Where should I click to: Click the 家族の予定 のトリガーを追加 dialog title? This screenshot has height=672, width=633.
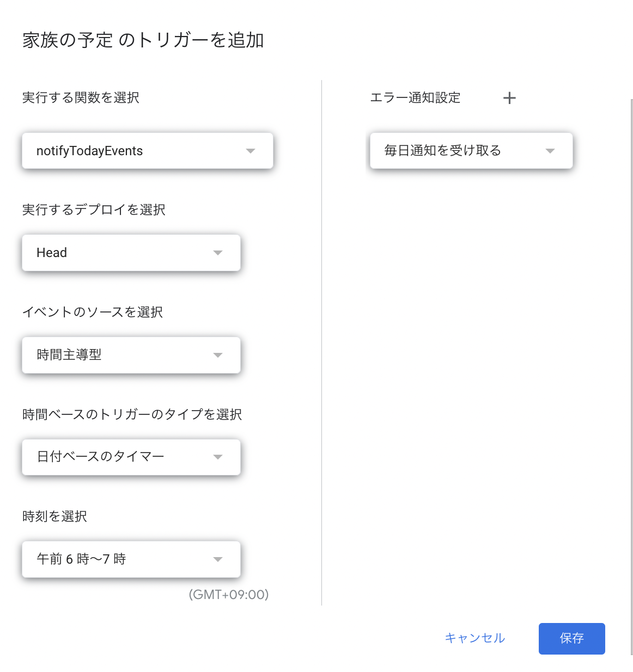click(143, 39)
